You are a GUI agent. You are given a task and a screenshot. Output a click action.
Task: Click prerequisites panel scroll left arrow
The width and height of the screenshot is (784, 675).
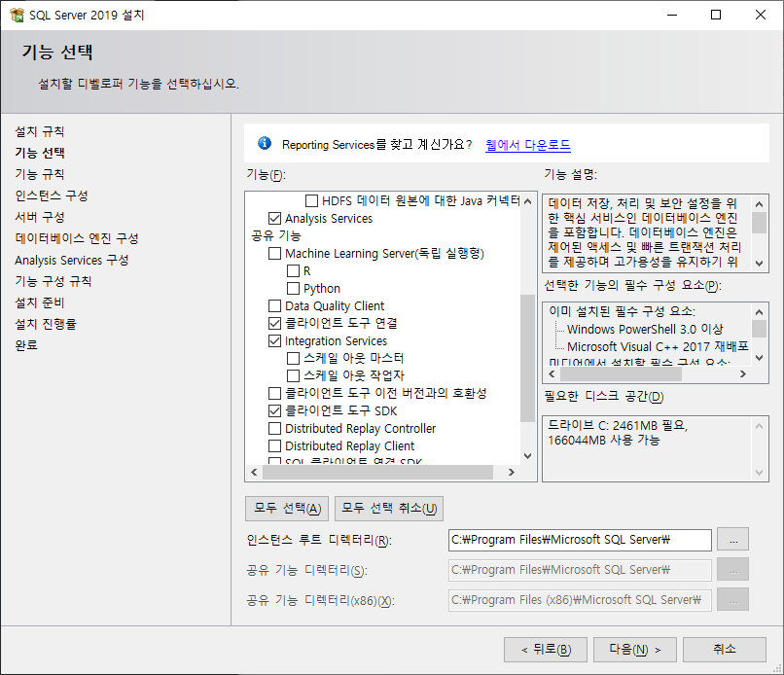(x=552, y=374)
